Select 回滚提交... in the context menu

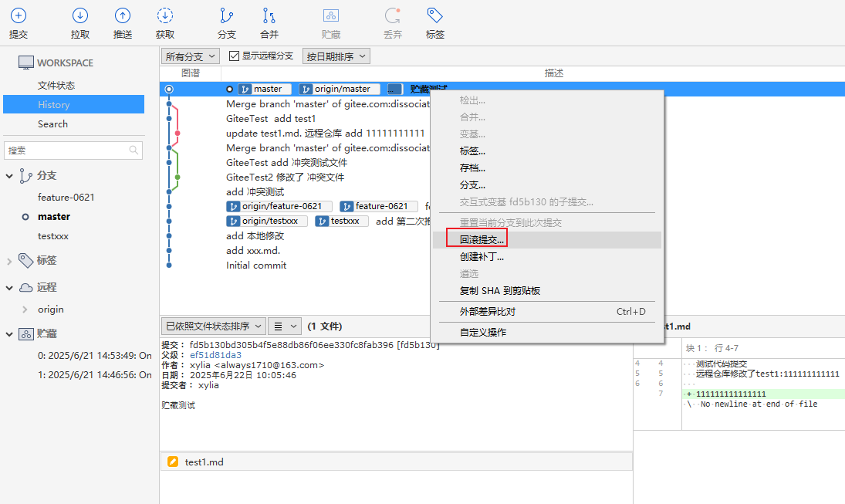click(x=482, y=240)
